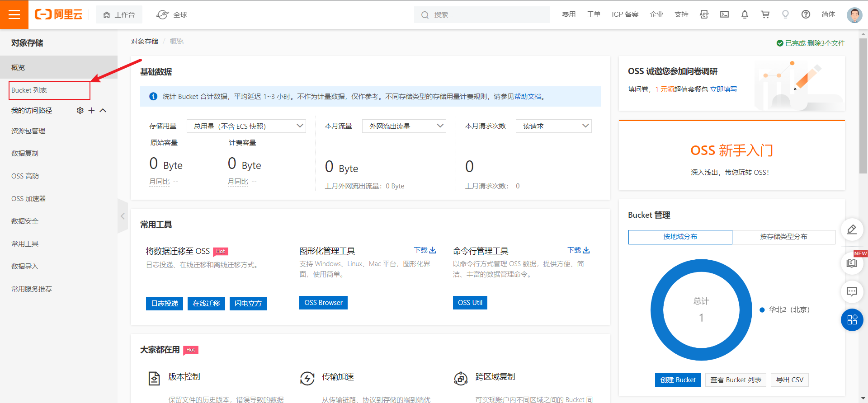The image size is (868, 403).
Task: Open the 支持 support menu
Action: coord(681,14)
